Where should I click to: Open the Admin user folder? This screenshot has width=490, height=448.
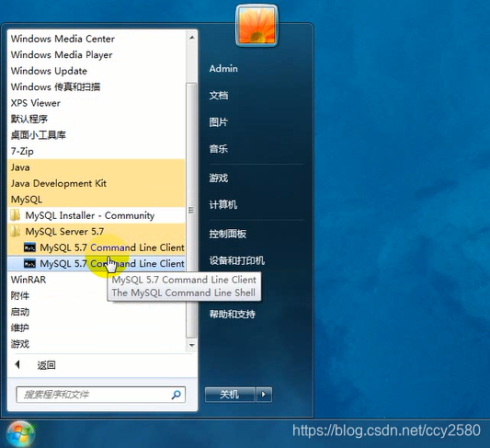(x=223, y=69)
